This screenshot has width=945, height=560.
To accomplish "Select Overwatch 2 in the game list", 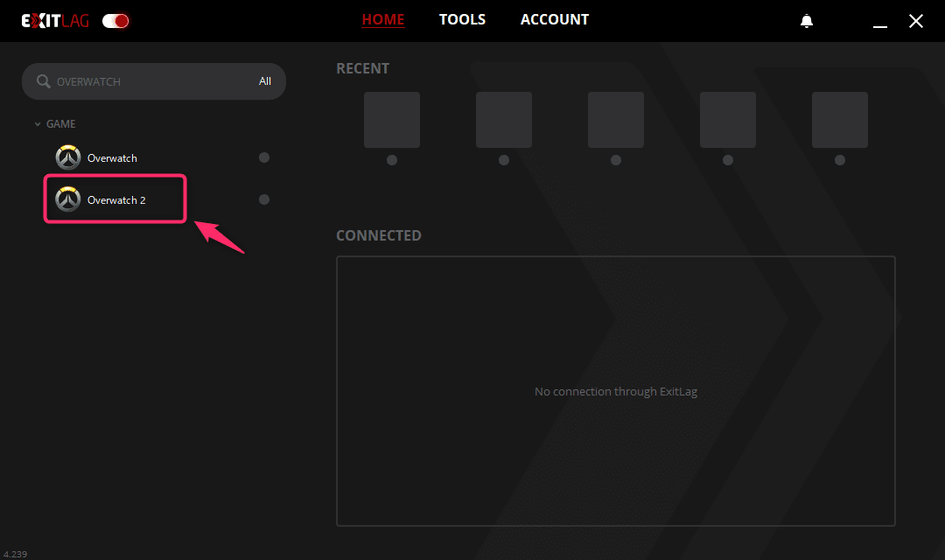I will point(116,200).
